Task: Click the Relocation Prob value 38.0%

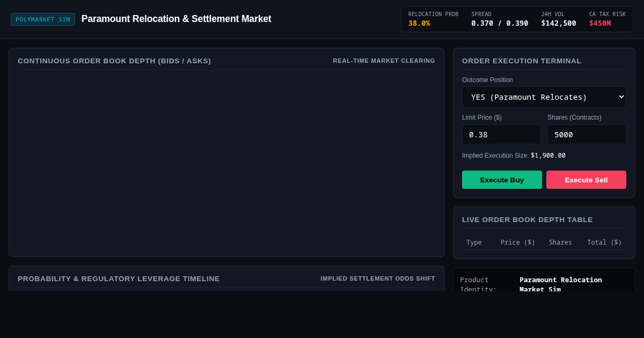Action: click(x=419, y=23)
